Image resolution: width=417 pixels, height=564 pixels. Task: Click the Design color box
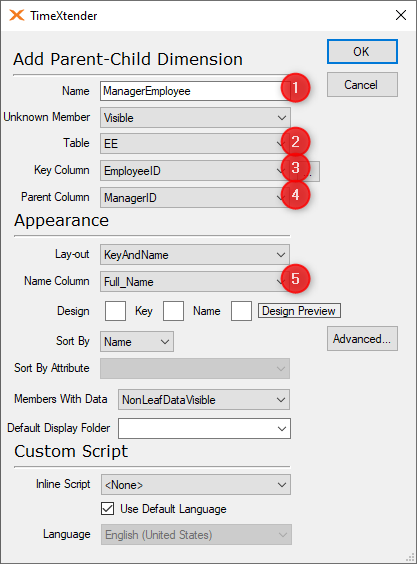(115, 311)
